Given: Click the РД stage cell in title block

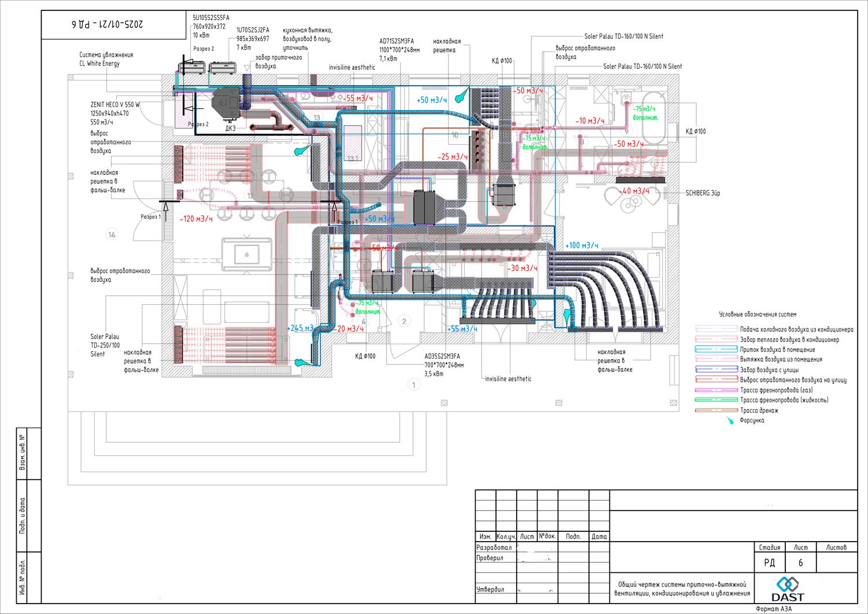Looking at the screenshot, I should [769, 562].
